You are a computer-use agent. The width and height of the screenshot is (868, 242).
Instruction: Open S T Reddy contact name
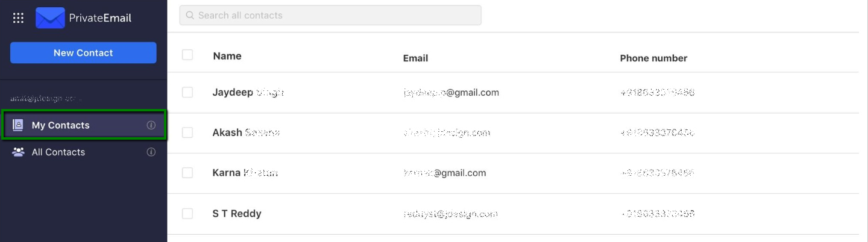pos(237,214)
